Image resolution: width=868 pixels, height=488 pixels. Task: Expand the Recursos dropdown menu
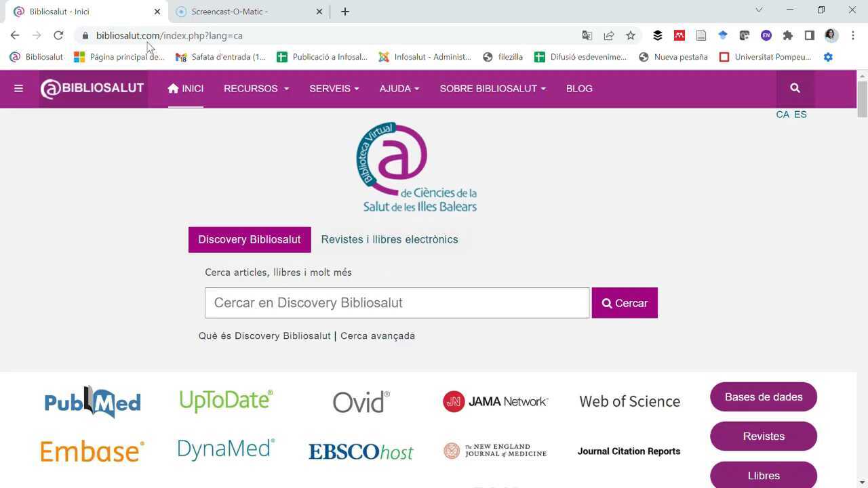point(256,89)
